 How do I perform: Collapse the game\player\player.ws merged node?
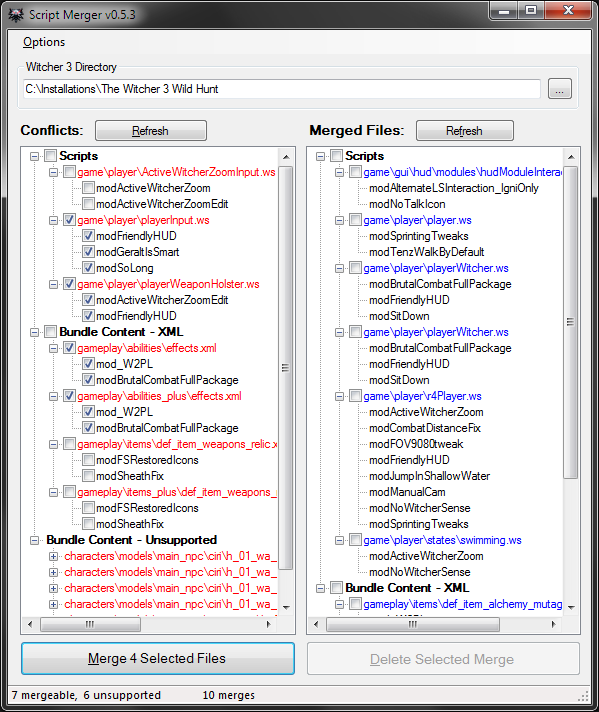pyautogui.click(x=340, y=220)
